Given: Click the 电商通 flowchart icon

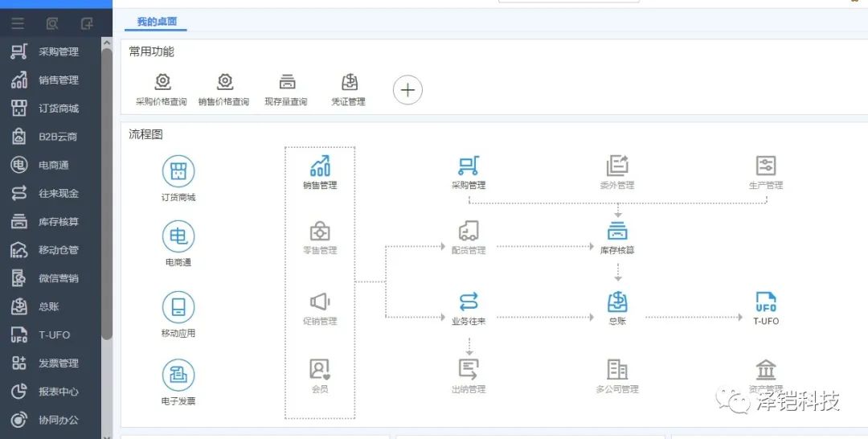Looking at the screenshot, I should click(x=178, y=236).
